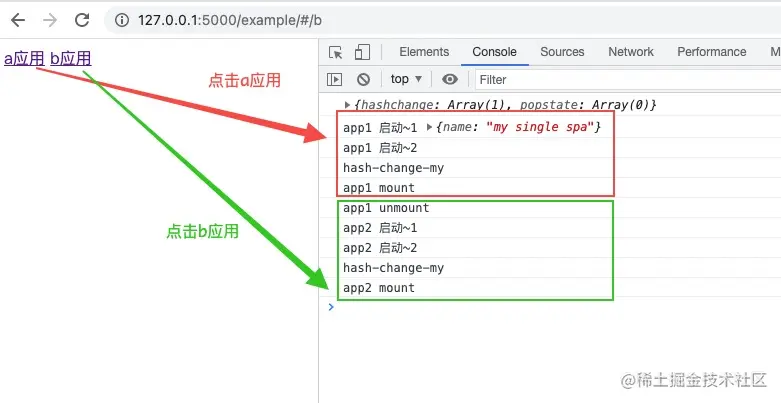Switch to the Network tab
The image size is (781, 403).
tap(631, 52)
